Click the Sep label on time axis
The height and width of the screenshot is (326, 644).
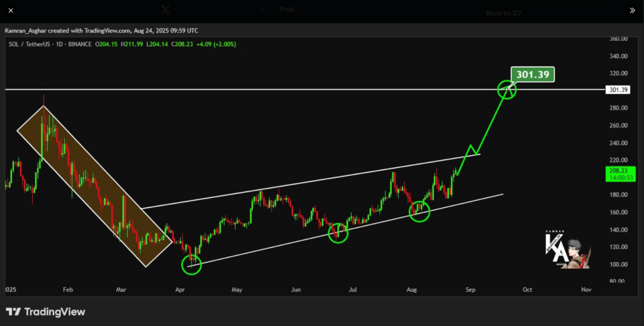pos(470,290)
